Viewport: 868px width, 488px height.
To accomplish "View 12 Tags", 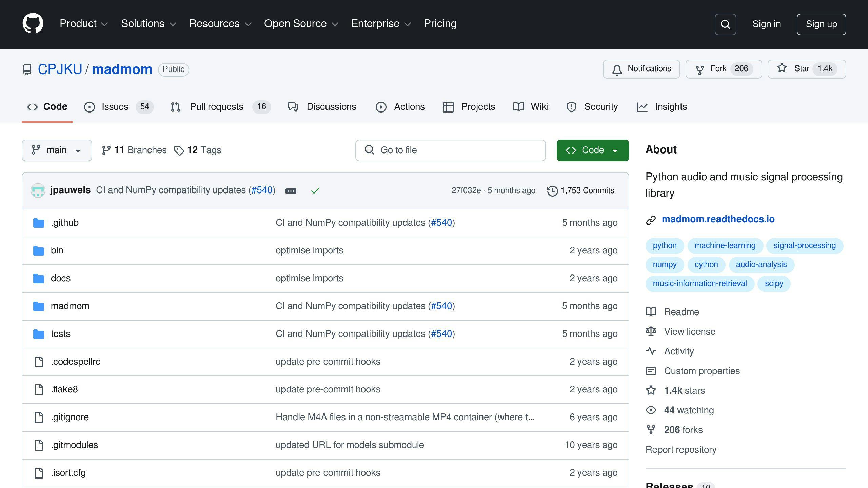I will pyautogui.click(x=198, y=150).
